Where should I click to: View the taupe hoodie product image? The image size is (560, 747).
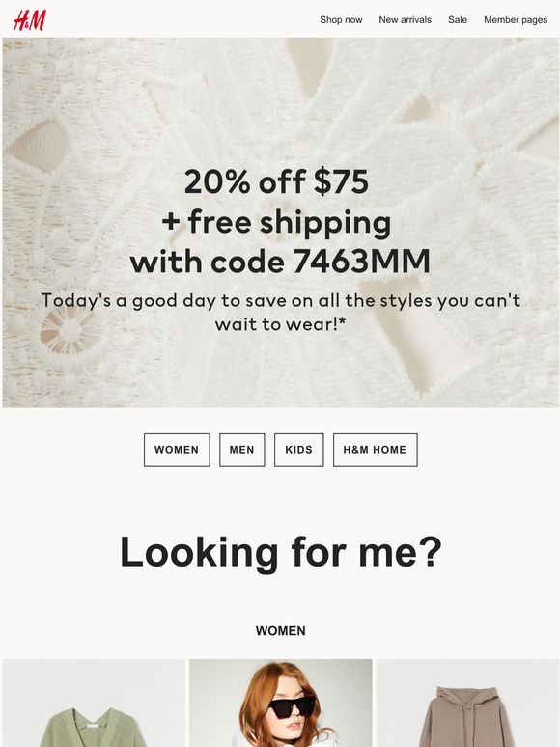pyautogui.click(x=467, y=704)
